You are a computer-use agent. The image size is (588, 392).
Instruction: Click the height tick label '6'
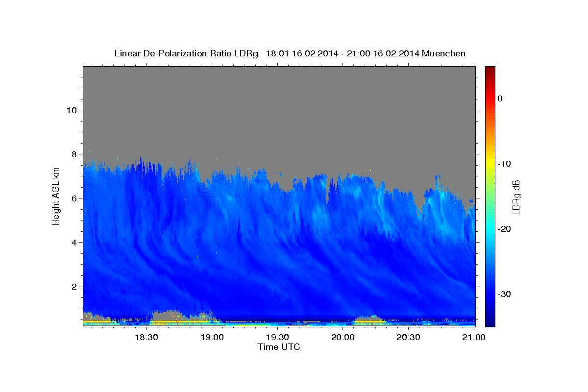point(73,198)
